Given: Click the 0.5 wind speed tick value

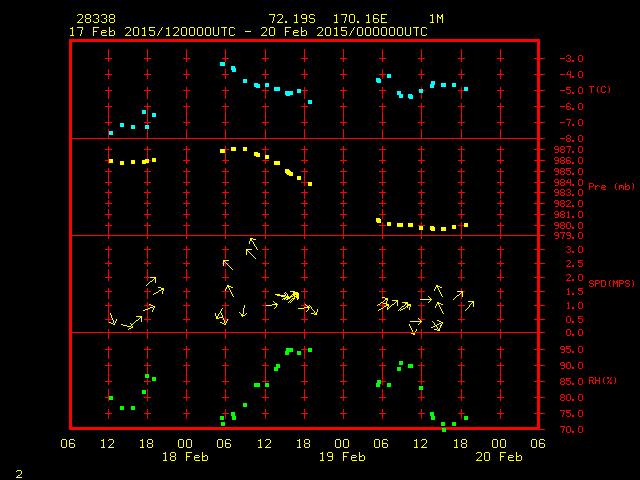Looking at the screenshot, I should coord(574,320).
